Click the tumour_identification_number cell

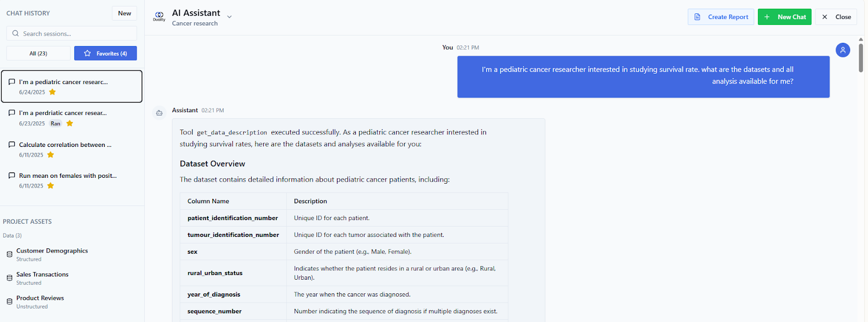point(233,235)
